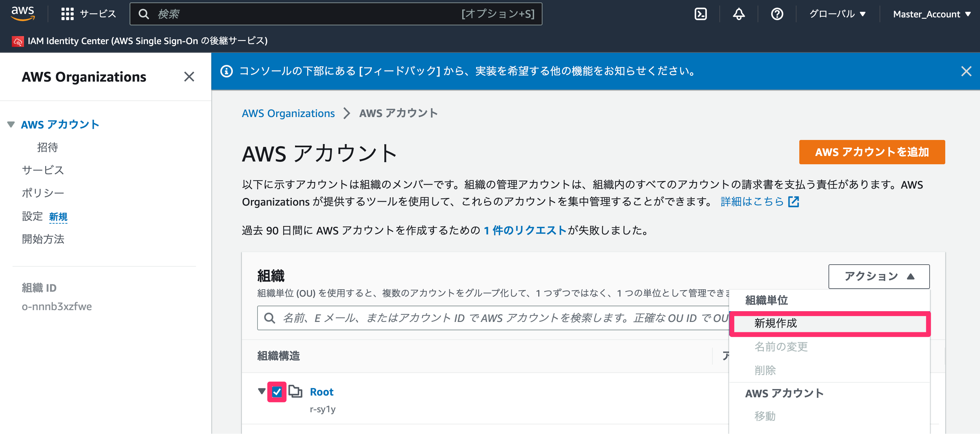Click the IAM Identity Center shortcut icon
Image resolution: width=980 pixels, height=448 pixels.
click(17, 41)
